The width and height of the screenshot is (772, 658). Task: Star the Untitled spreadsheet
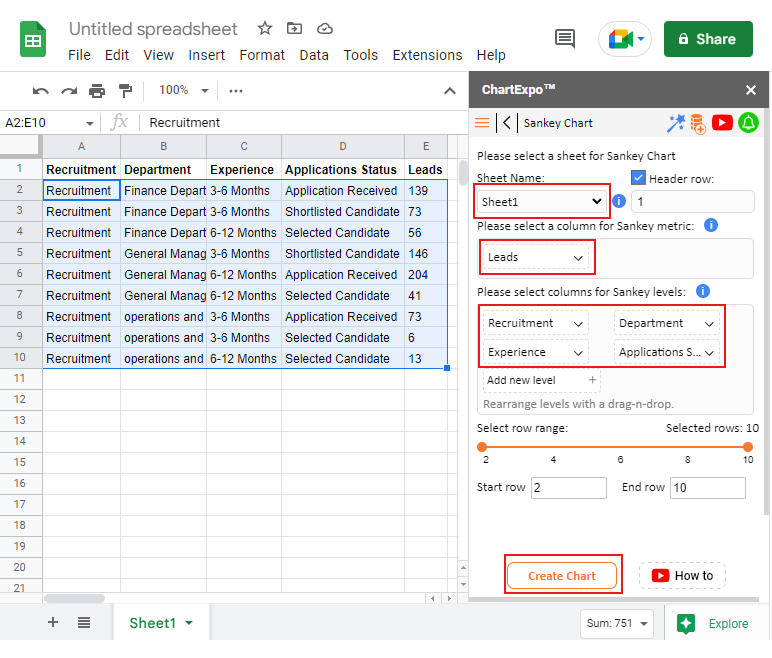pyautogui.click(x=265, y=29)
